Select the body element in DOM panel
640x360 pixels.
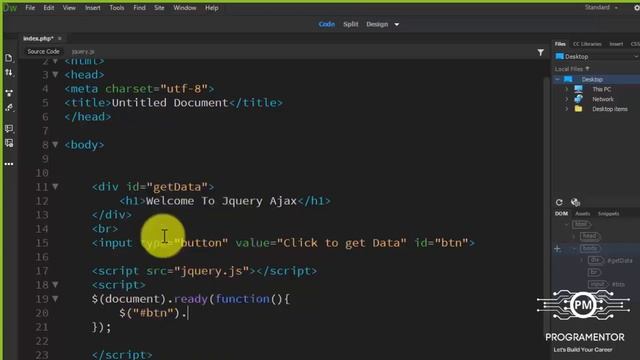[590, 248]
